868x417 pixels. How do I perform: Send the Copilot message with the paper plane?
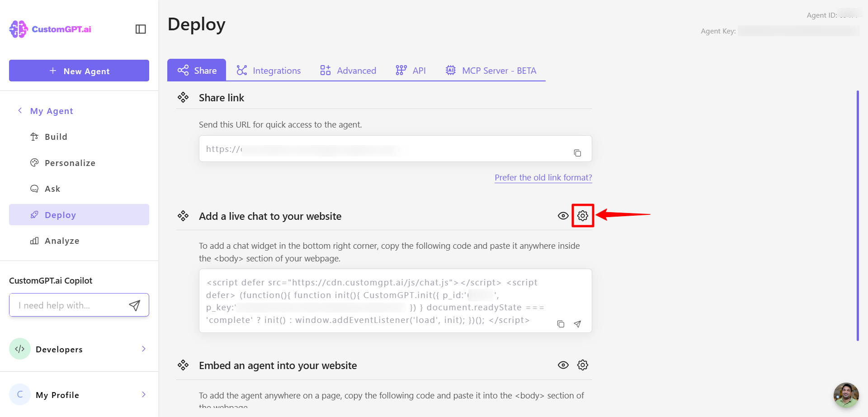[135, 305]
